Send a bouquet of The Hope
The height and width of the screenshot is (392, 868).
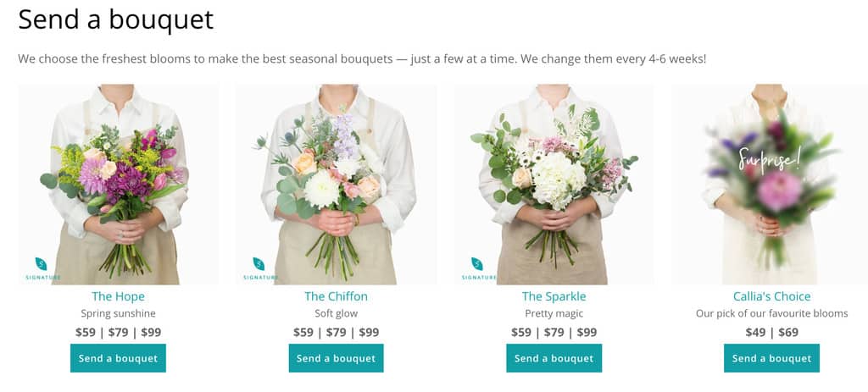pos(118,358)
